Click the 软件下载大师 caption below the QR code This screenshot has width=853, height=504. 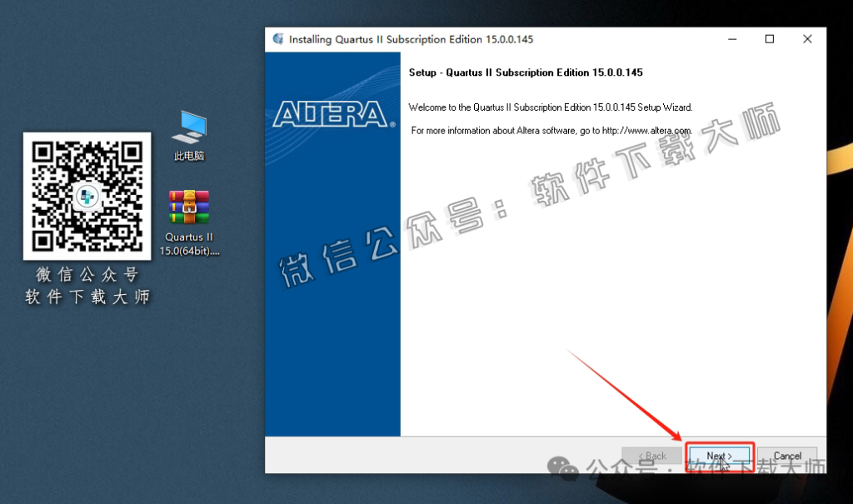click(87, 297)
